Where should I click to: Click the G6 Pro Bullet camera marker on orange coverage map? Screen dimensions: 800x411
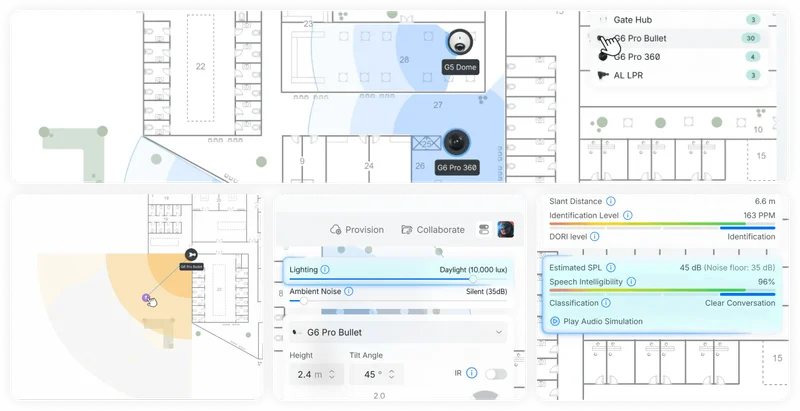pyautogui.click(x=191, y=254)
